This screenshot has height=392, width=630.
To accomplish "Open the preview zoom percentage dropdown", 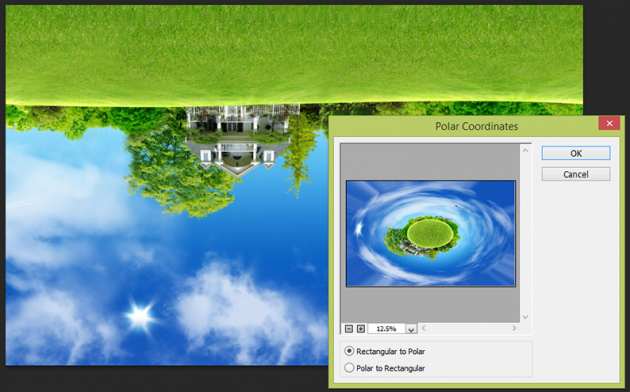I will point(411,329).
